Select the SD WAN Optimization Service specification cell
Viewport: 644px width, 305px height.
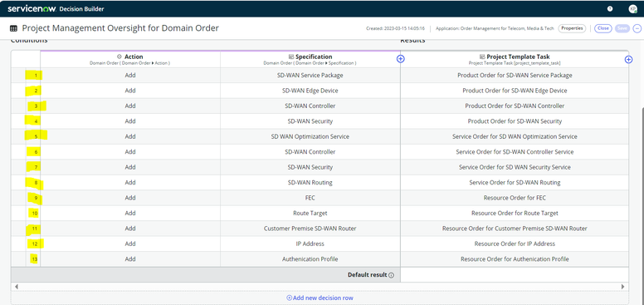tap(310, 136)
